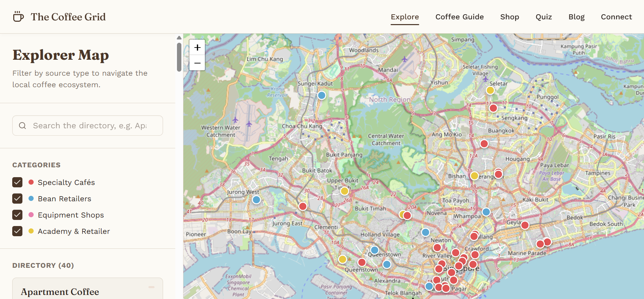
Task: Select blue marker near Telok Blangah
Action: [429, 286]
